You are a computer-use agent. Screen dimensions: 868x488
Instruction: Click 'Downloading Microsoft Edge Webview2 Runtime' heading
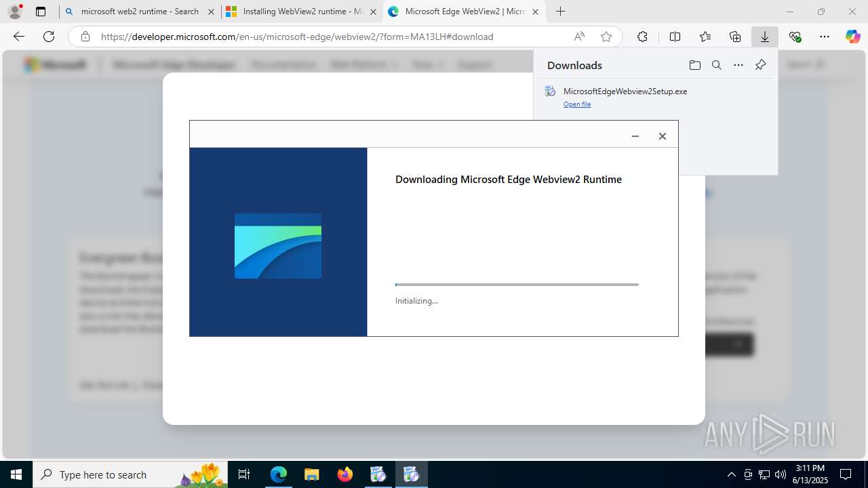pyautogui.click(x=509, y=180)
